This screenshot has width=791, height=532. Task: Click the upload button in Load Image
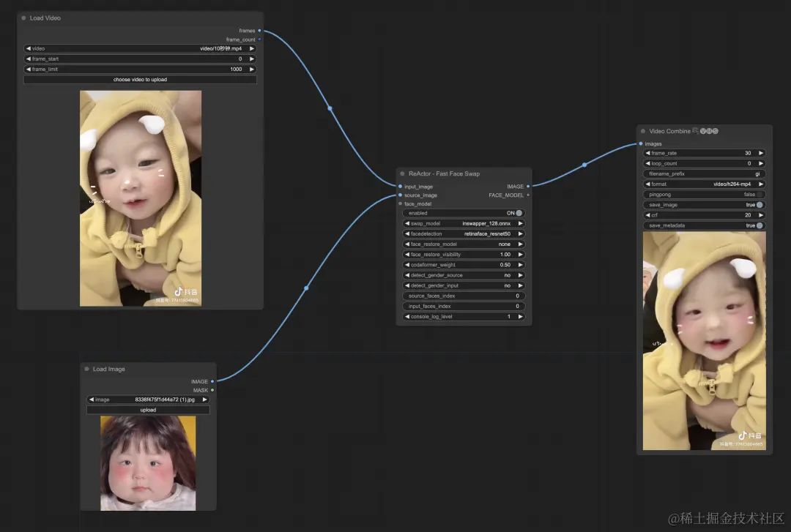pyautogui.click(x=148, y=410)
